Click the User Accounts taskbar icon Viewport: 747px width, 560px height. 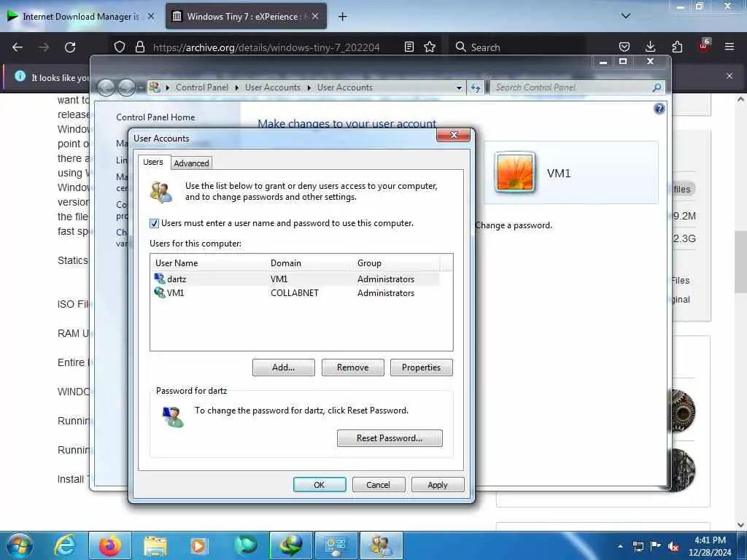[381, 545]
